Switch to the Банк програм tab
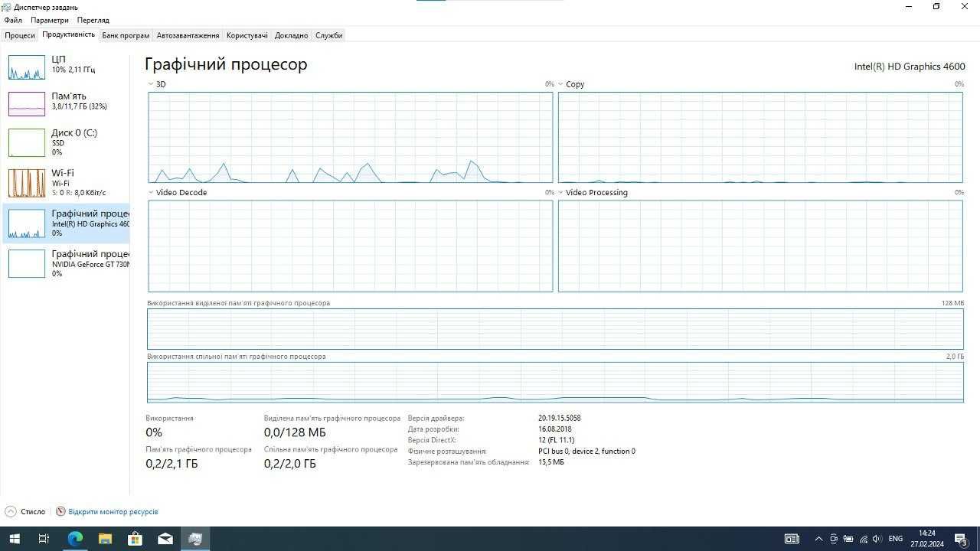Screen dimensions: 980x551 126,35
